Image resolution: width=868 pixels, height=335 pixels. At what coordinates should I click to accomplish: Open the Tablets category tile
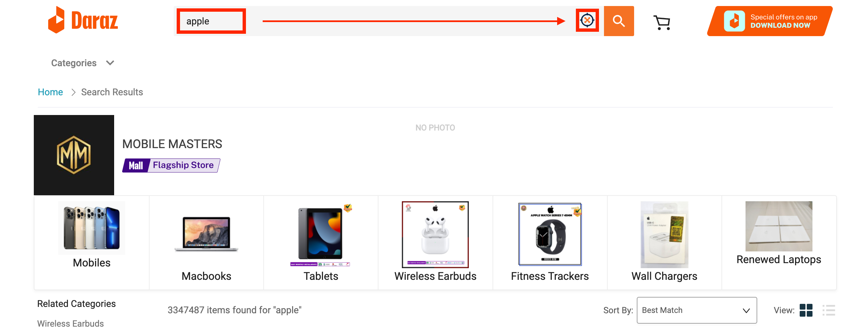pyautogui.click(x=321, y=242)
